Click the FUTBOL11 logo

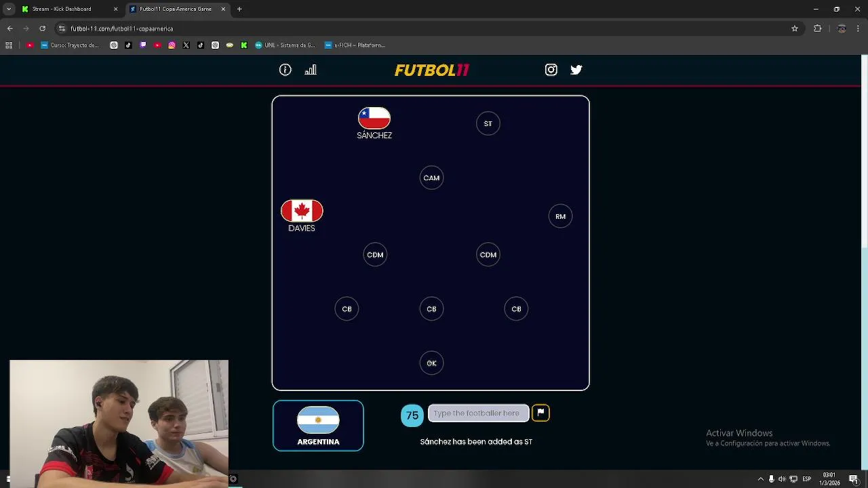point(432,70)
